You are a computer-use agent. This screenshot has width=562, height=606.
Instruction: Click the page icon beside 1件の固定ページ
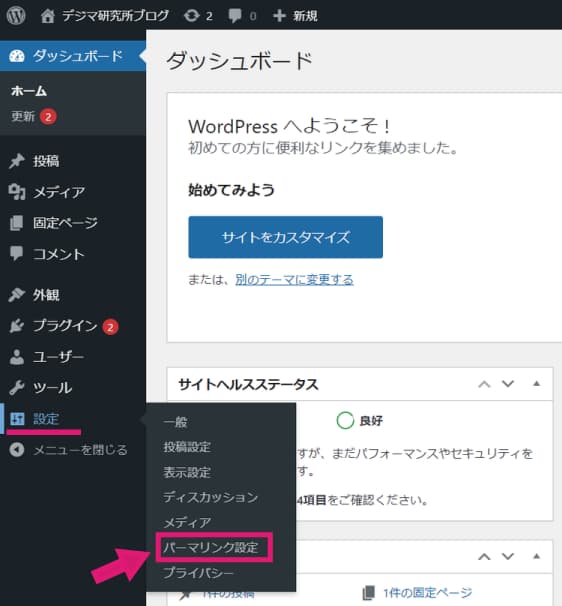click(369, 593)
